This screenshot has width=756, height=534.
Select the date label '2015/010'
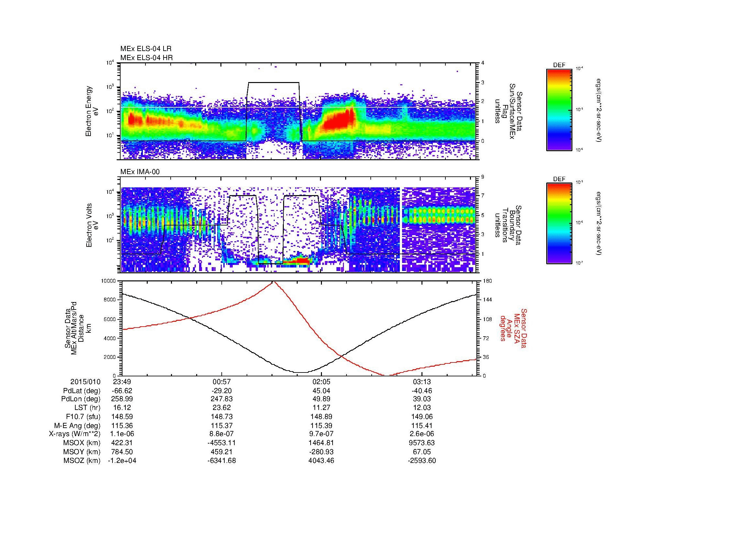point(85,382)
